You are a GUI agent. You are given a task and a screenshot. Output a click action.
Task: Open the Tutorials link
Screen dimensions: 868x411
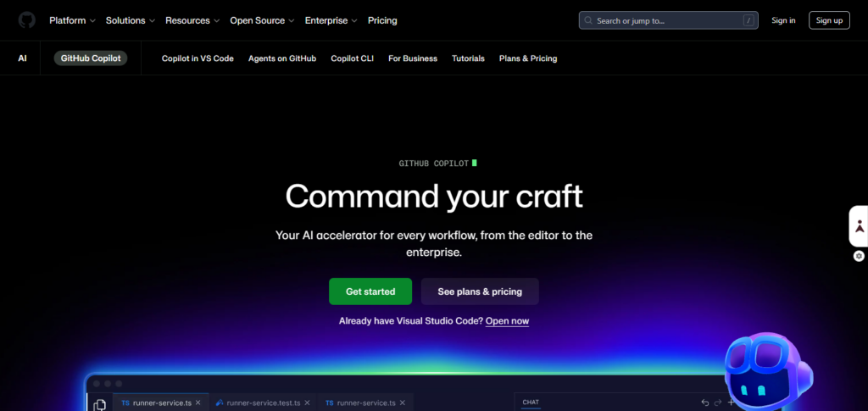[468, 58]
